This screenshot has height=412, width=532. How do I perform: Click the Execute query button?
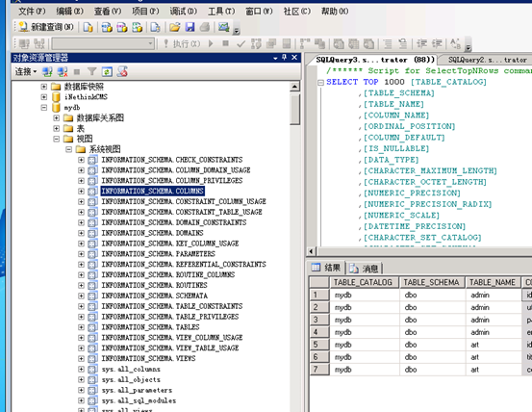[182, 43]
